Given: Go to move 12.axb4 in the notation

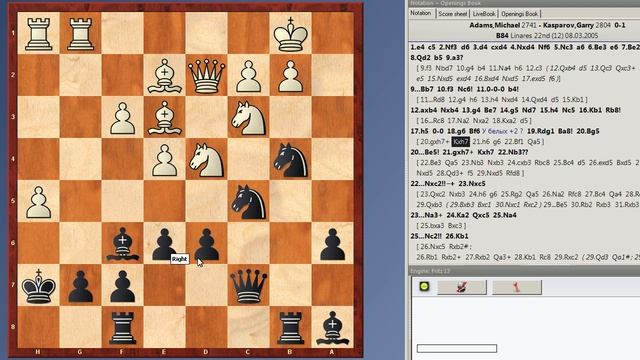Looking at the screenshot, I should (423, 110).
